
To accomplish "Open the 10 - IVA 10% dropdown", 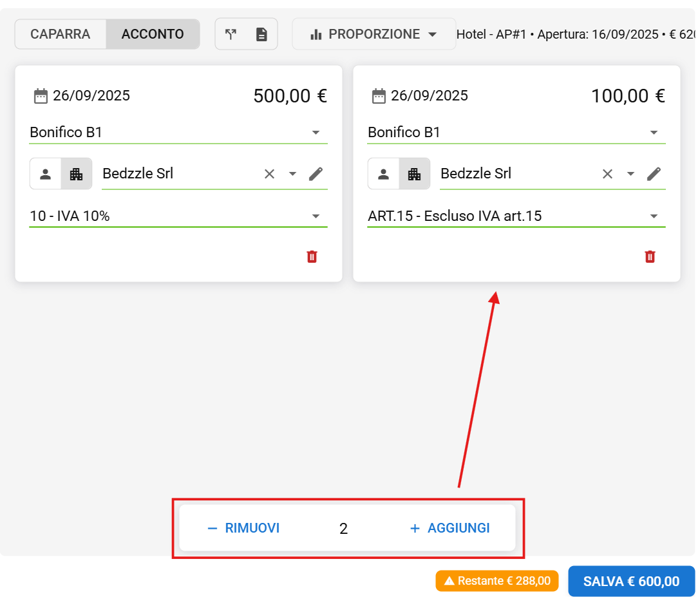I will click(x=316, y=216).
